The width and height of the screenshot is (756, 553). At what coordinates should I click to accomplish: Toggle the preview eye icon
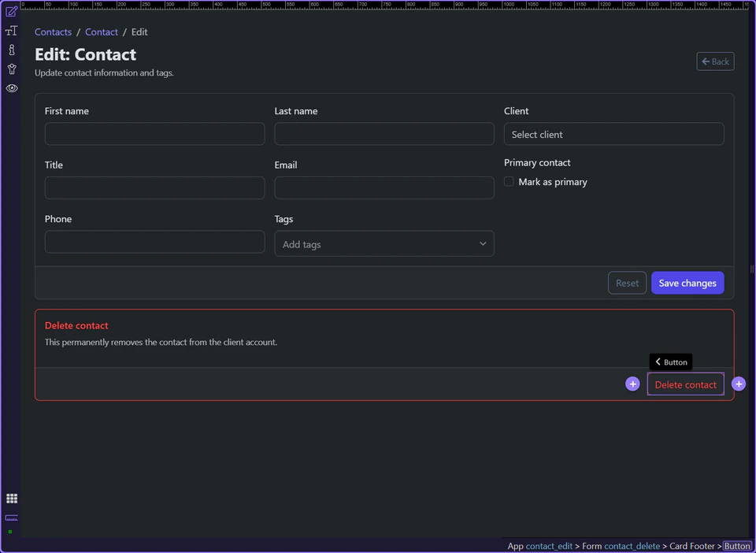[x=11, y=88]
